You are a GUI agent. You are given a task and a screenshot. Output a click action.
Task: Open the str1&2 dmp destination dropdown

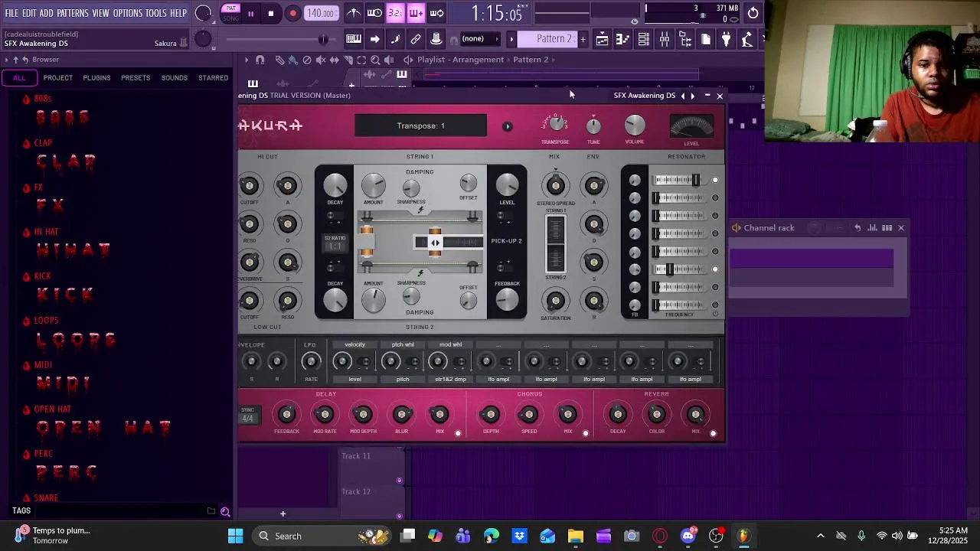click(x=450, y=379)
